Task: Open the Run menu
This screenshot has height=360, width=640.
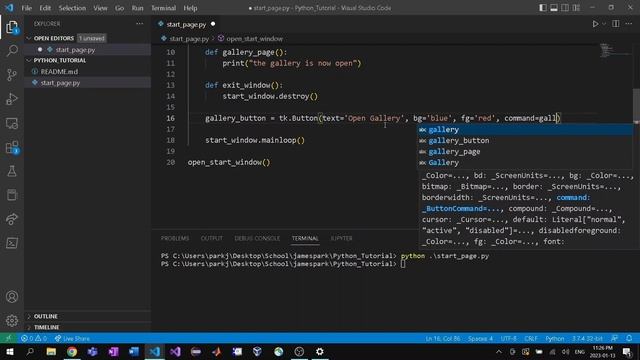Action: [138, 8]
